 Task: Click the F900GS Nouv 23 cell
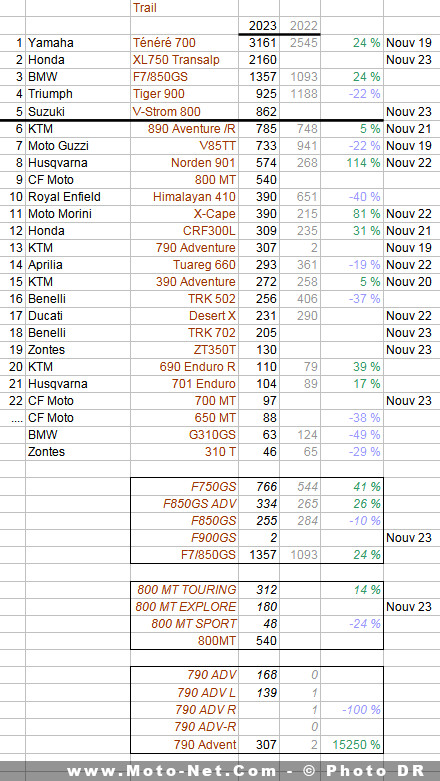412,538
